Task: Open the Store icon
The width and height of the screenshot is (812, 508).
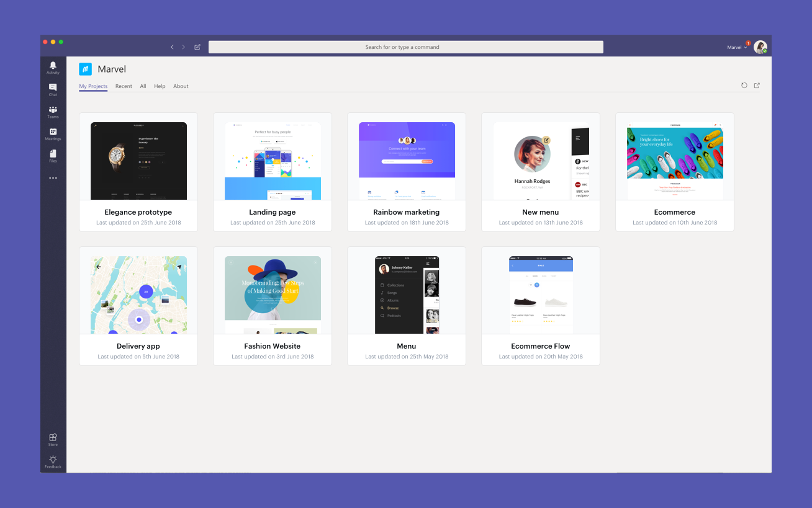Action: tap(53, 438)
